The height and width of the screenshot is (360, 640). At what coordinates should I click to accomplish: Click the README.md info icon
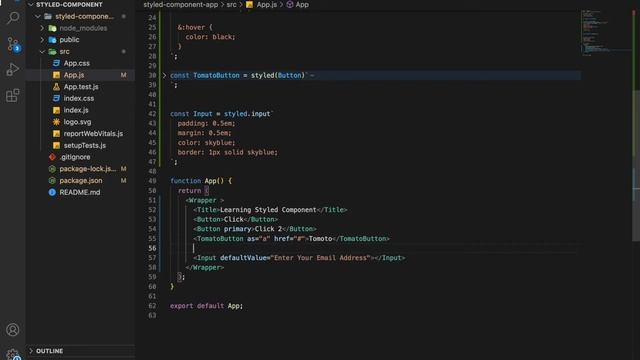[52, 192]
